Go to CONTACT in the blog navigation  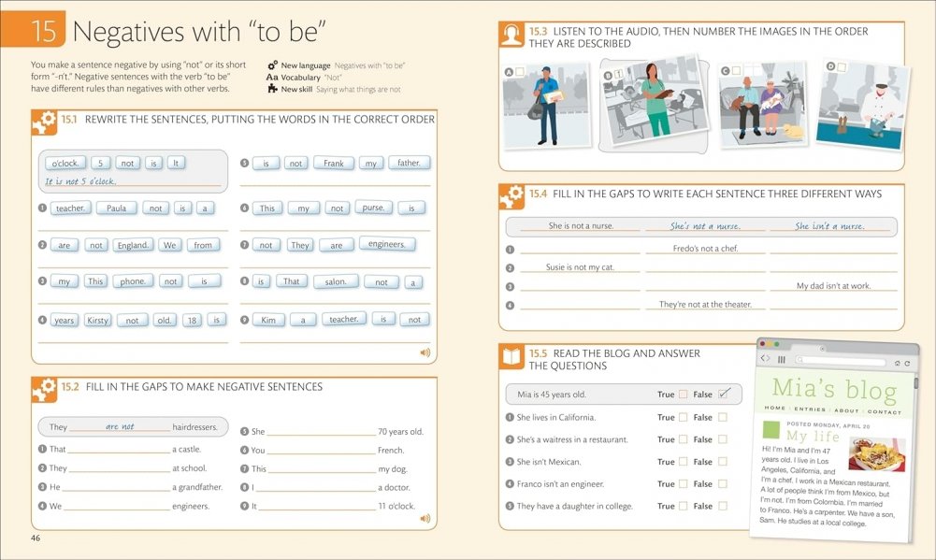[884, 411]
